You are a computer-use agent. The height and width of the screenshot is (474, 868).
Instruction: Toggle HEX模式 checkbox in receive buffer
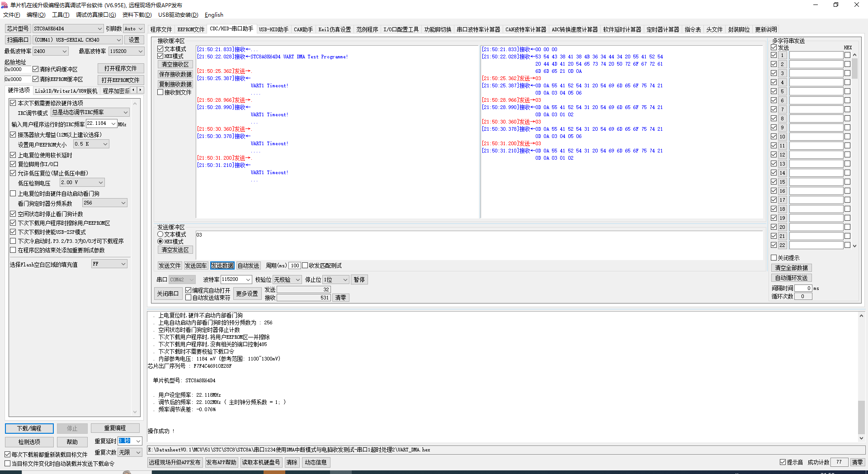(160, 56)
